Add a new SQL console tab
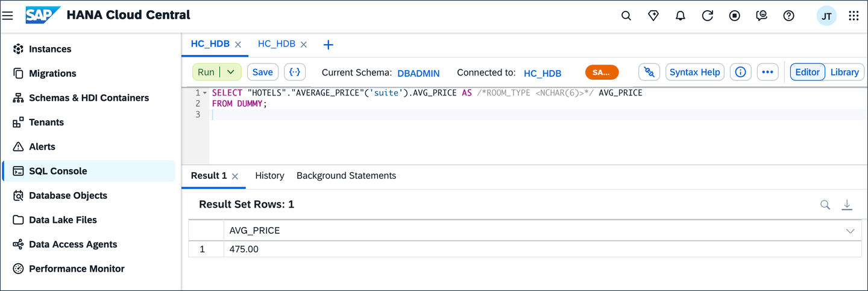This screenshot has width=868, height=291. [328, 45]
